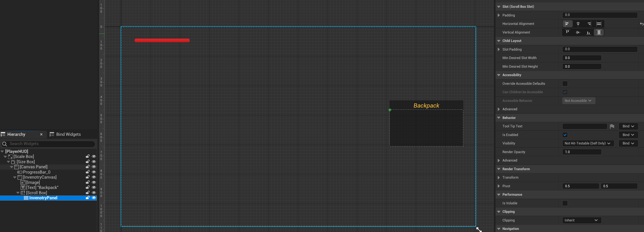Select the Hierarchy tab
This screenshot has height=232, width=644.
pos(16,134)
